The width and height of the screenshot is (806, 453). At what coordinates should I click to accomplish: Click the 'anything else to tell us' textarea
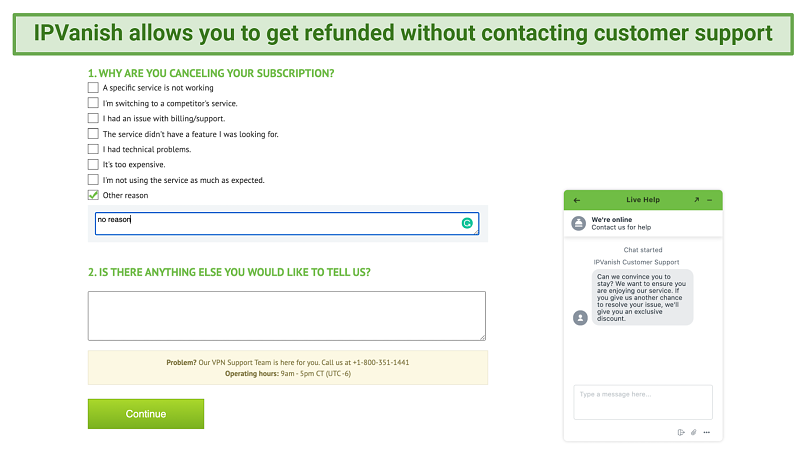click(287, 316)
